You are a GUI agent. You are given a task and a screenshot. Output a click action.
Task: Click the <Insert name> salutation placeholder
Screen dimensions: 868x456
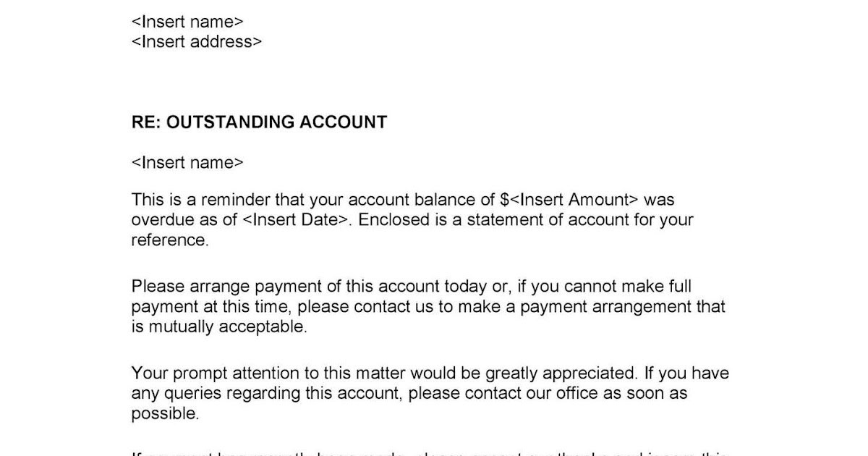[x=187, y=163]
